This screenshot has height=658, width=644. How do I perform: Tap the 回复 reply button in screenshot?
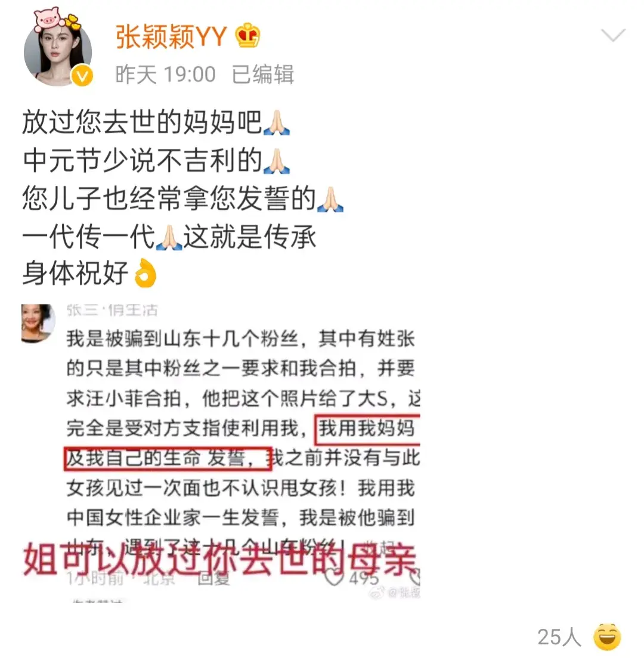click(x=213, y=579)
